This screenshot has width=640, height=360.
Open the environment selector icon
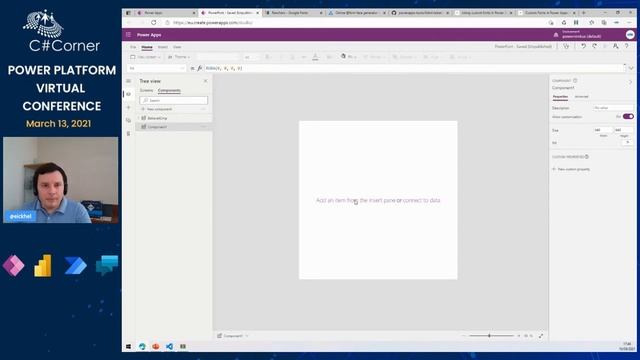(556, 35)
